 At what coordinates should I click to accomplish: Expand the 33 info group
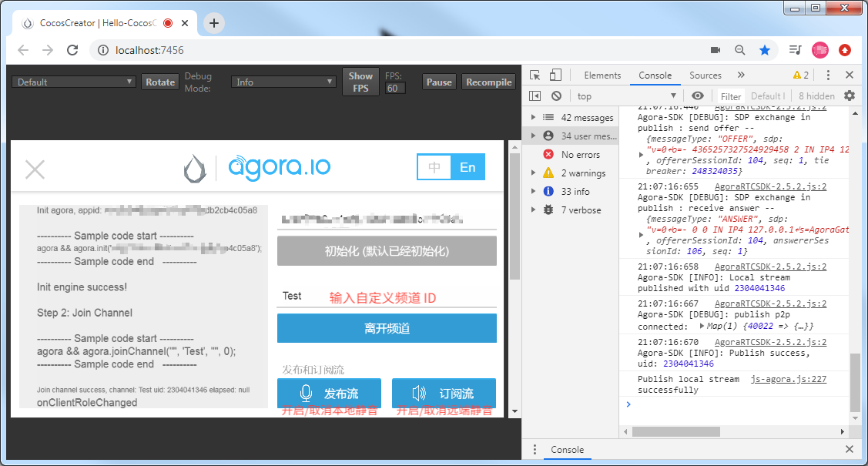[x=534, y=192]
